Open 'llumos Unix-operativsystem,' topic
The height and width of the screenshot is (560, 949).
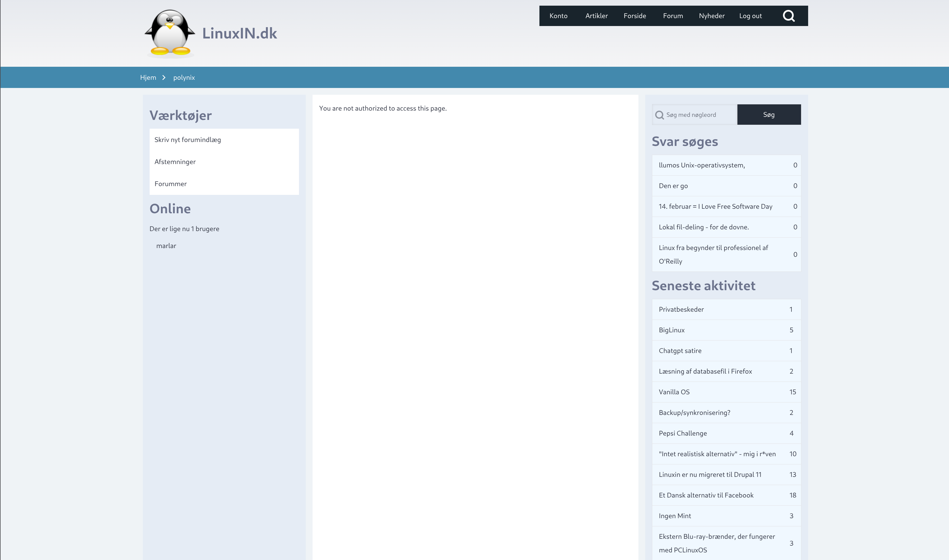[x=701, y=165]
